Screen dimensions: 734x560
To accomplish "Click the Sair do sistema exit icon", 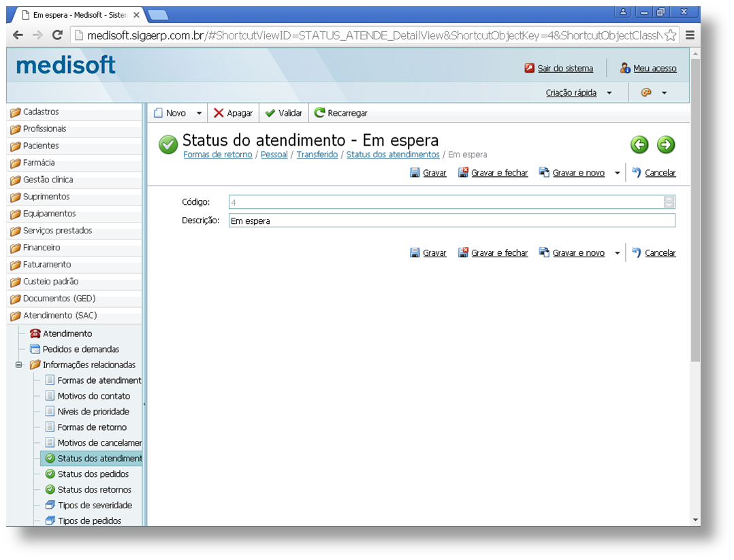I will pyautogui.click(x=528, y=67).
